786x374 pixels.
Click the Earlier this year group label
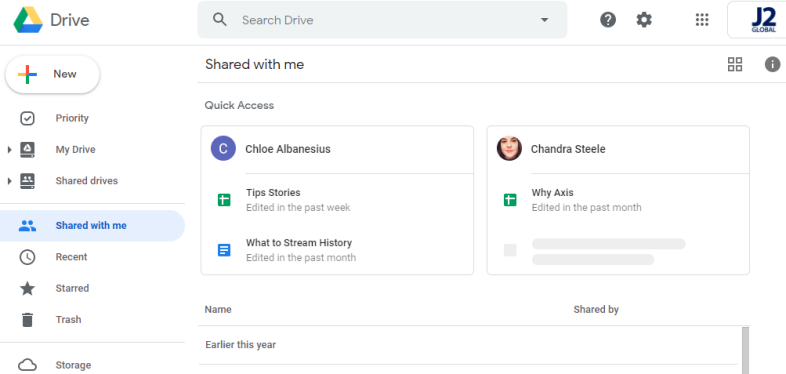[241, 345]
